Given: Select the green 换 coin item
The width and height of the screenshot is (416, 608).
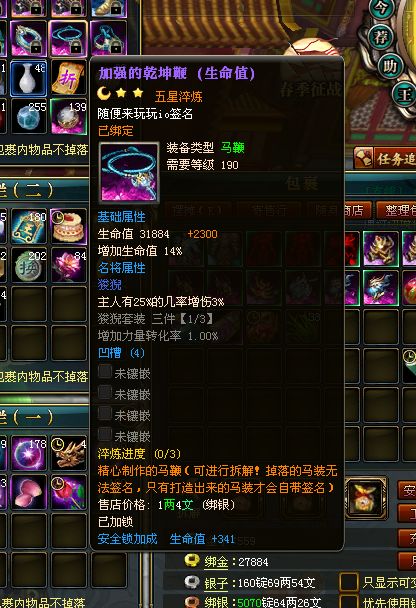Looking at the screenshot, I should pyautogui.click(x=28, y=265).
